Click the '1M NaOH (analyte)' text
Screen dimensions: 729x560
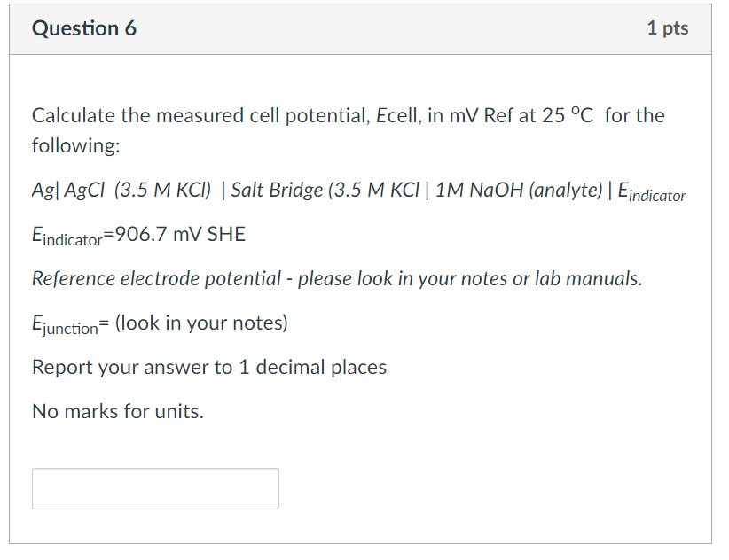(x=519, y=191)
